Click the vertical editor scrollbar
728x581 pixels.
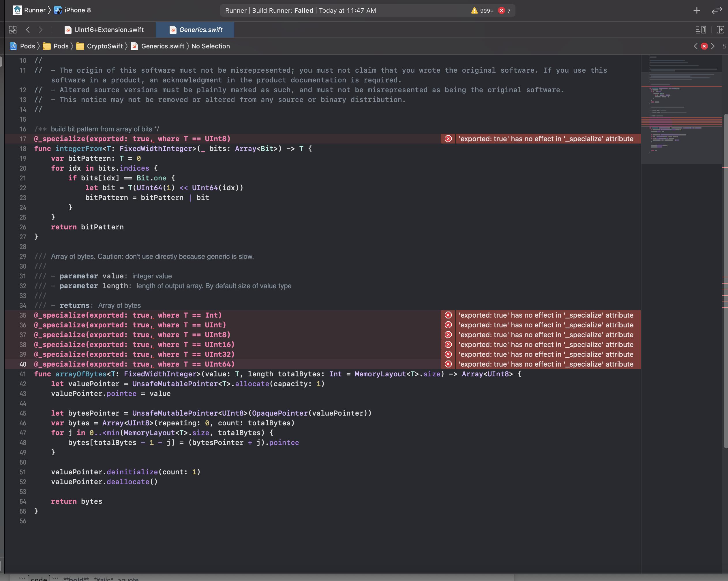click(x=725, y=281)
